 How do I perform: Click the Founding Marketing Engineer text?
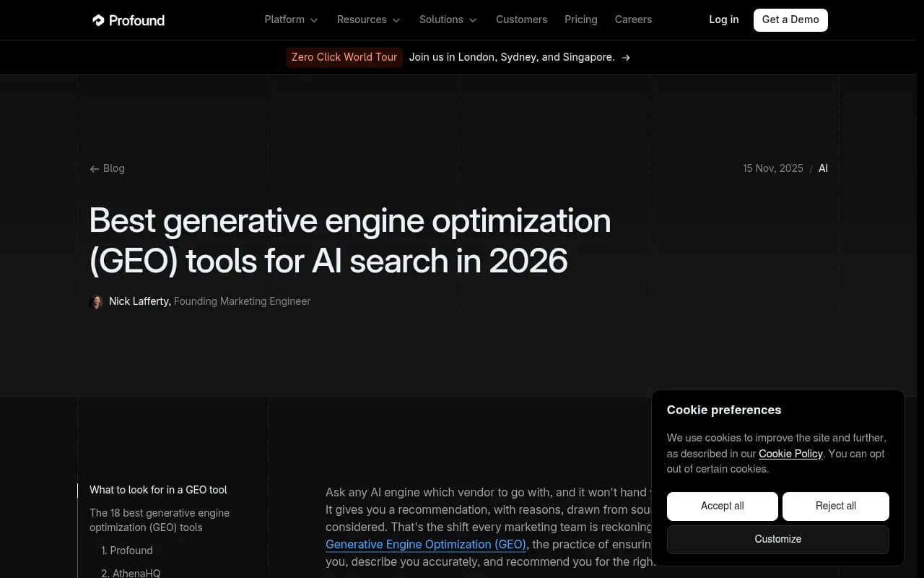[x=242, y=301]
